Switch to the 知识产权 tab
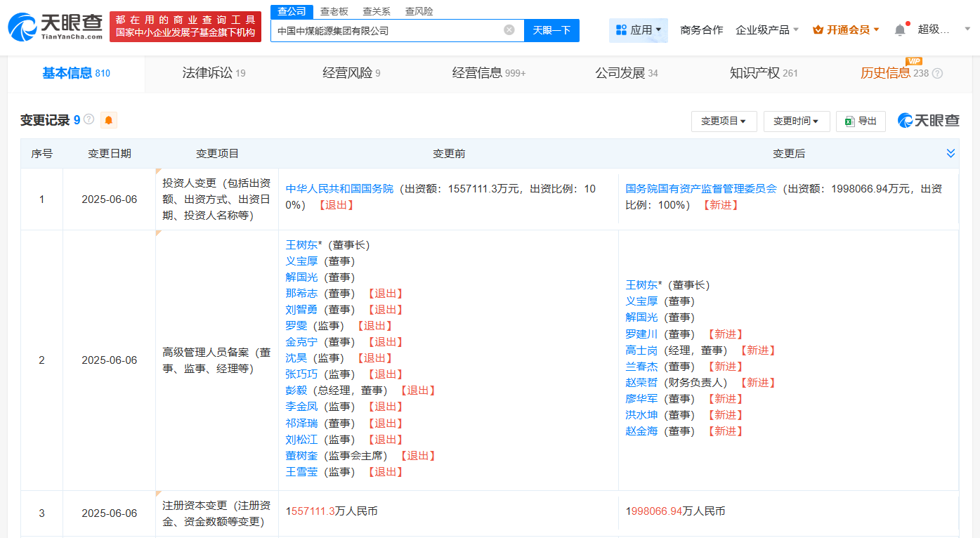Screen dimensions: 980x538 [764, 73]
